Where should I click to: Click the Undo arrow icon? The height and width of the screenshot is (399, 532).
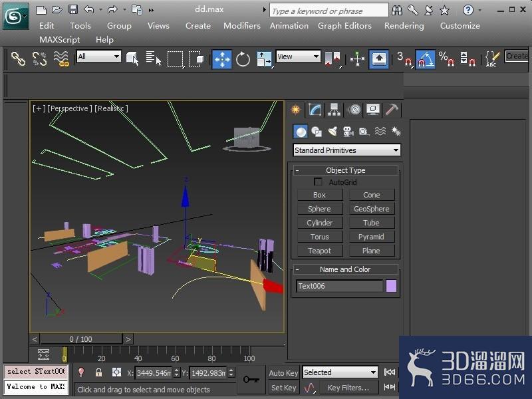pyautogui.click(x=89, y=10)
